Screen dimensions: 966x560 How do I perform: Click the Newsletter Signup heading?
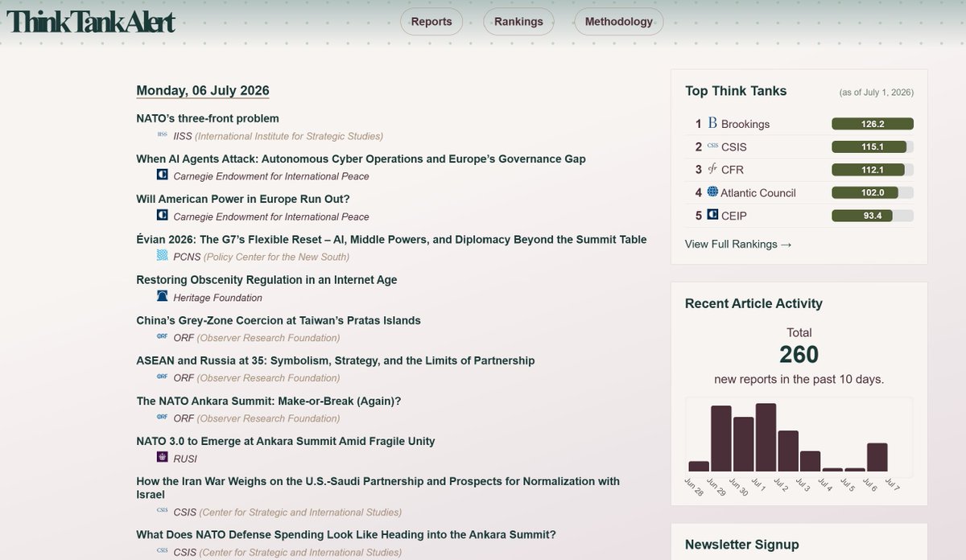pos(742,545)
